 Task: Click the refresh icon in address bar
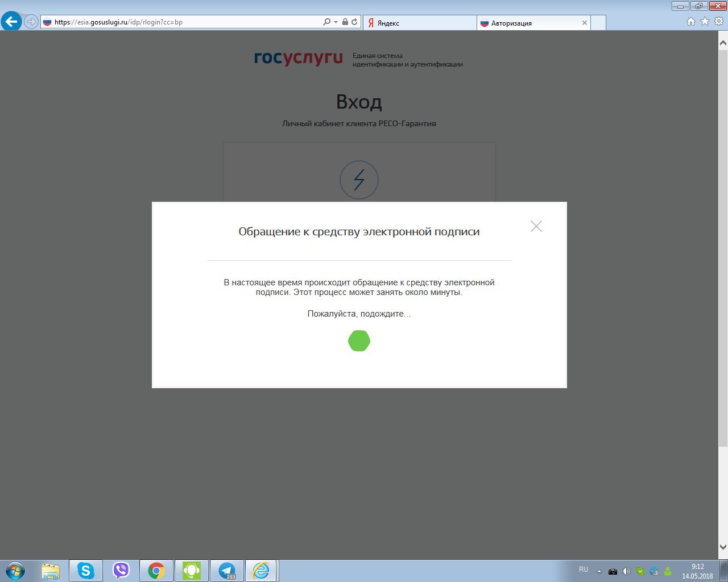pyautogui.click(x=354, y=22)
